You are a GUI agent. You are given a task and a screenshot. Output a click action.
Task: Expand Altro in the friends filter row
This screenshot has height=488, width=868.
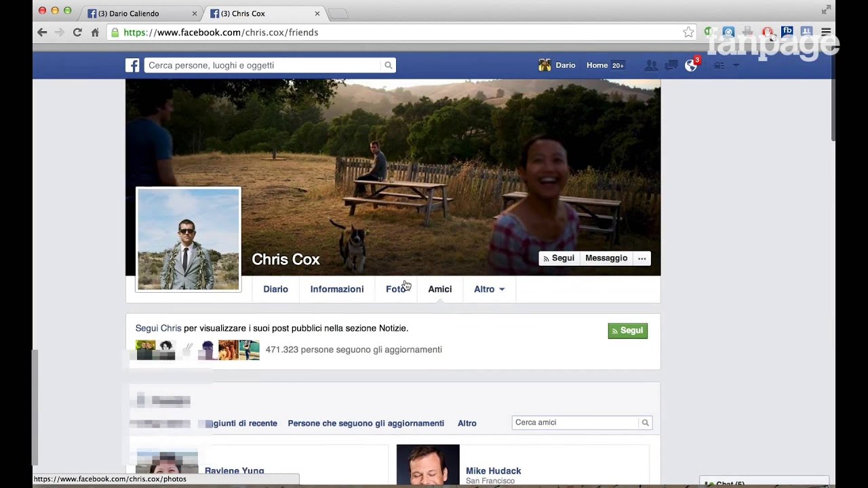coord(467,423)
